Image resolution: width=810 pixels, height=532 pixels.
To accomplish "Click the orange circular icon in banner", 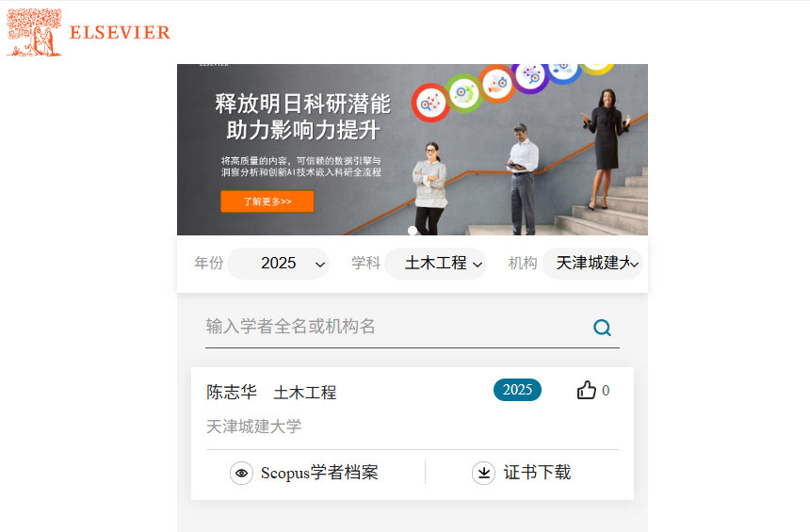I will [497, 84].
